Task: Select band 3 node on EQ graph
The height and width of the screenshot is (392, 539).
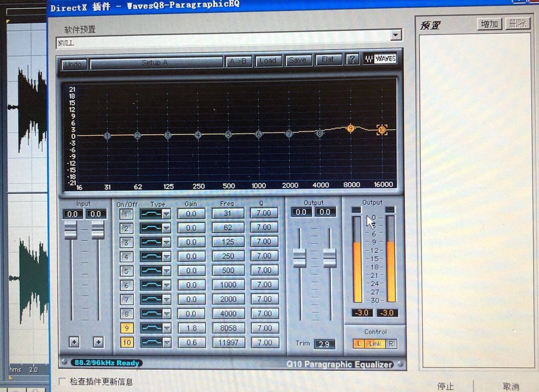Action: pyautogui.click(x=168, y=135)
